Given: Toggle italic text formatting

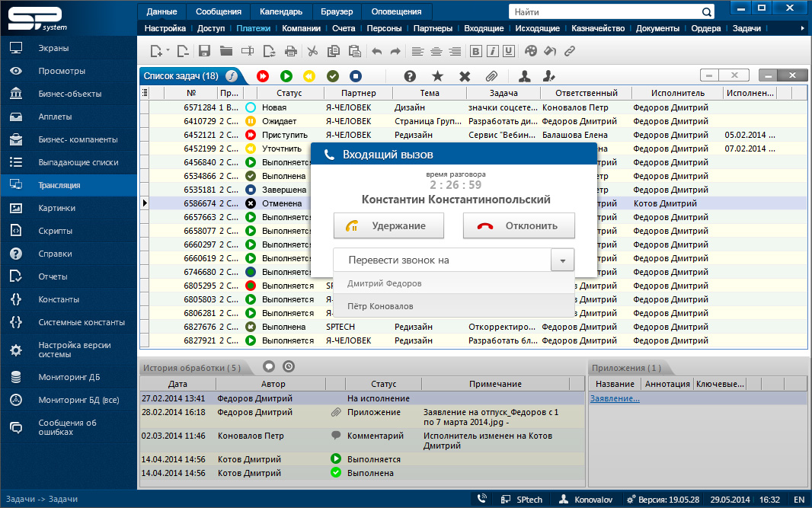Looking at the screenshot, I should click(x=492, y=52).
